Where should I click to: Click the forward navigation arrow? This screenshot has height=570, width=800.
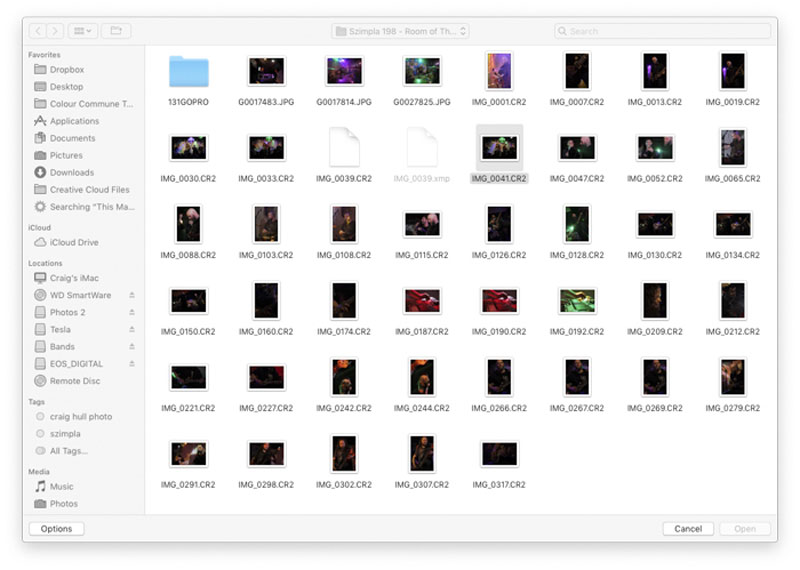click(55, 31)
